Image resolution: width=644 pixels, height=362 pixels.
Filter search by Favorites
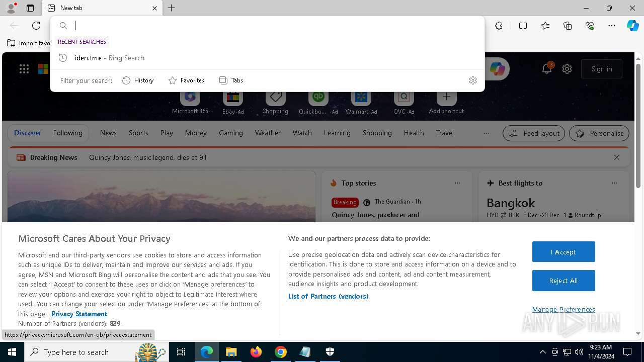[x=186, y=80]
